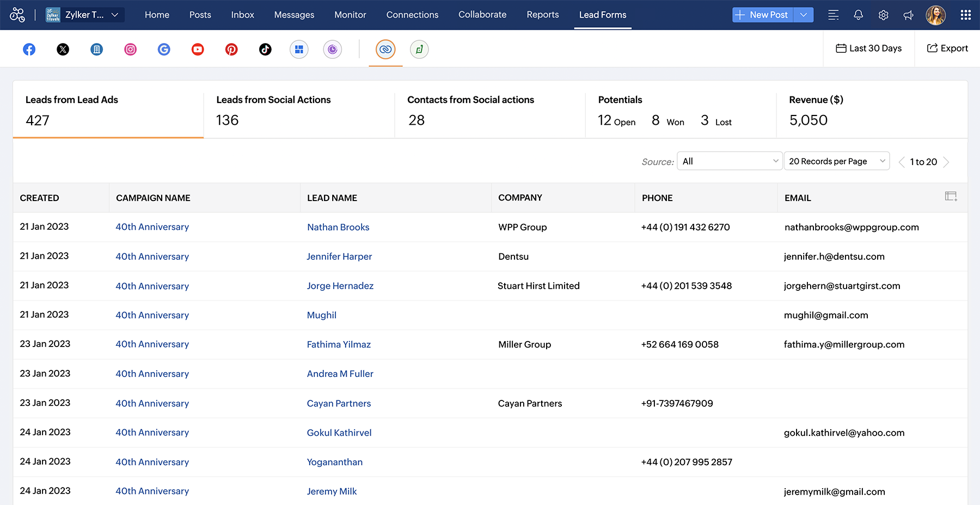Viewport: 980px width, 505px height.
Task: Open the Zoho Social logo icon
Action: tap(17, 15)
